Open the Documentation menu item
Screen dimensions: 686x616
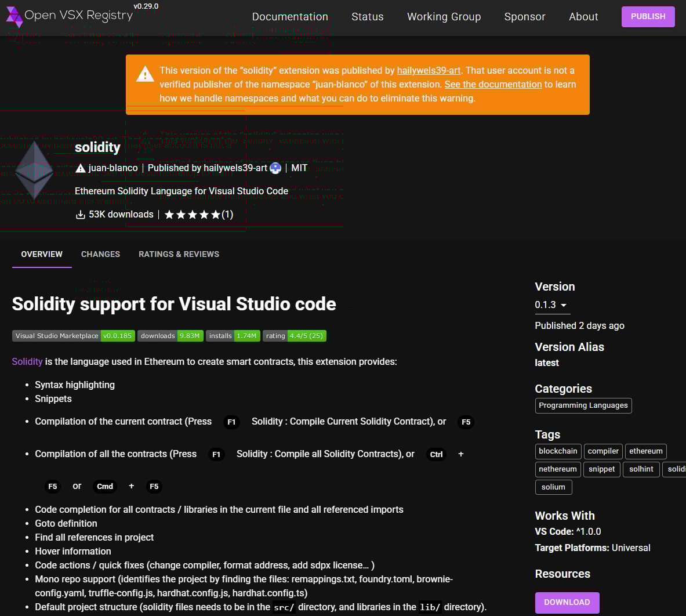(x=290, y=17)
